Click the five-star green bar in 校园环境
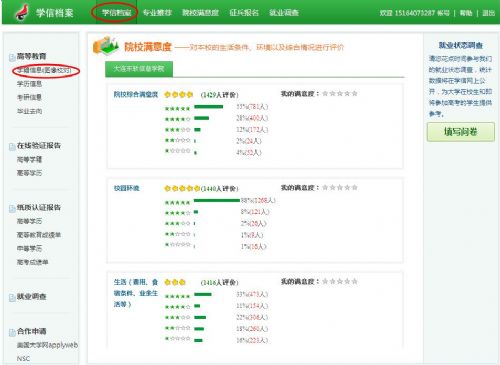The image size is (500, 365). (217, 200)
